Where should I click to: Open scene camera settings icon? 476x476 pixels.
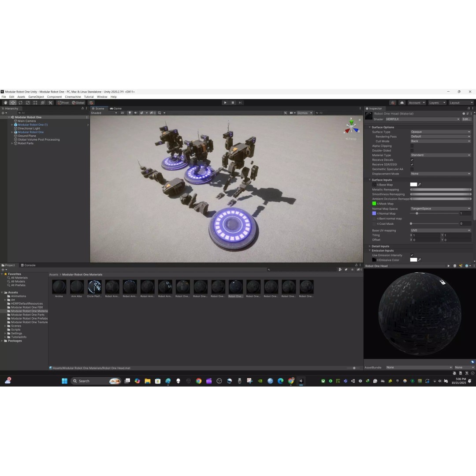click(291, 113)
